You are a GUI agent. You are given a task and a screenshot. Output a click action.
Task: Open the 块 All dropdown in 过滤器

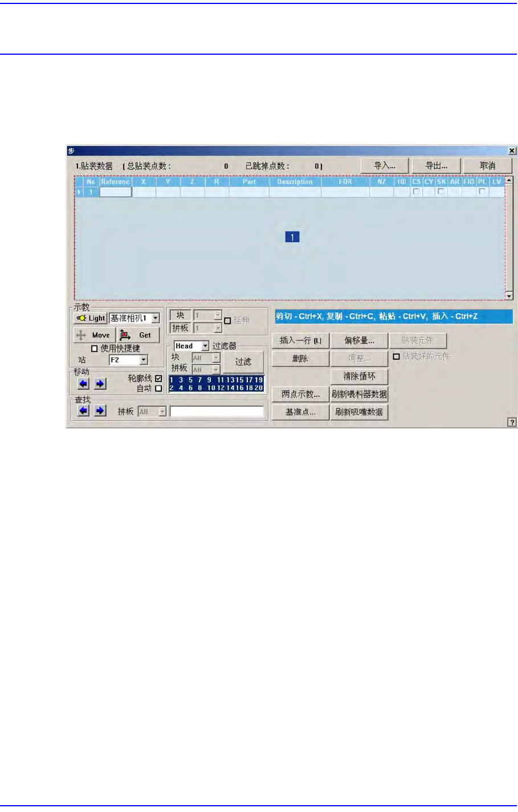pyautogui.click(x=216, y=358)
